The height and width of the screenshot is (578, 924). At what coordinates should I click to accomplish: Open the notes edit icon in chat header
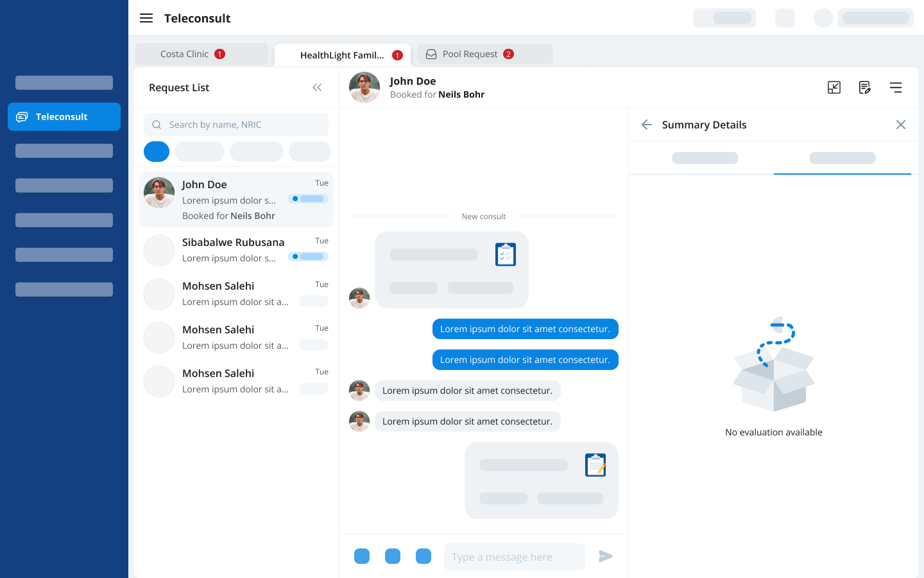click(865, 87)
